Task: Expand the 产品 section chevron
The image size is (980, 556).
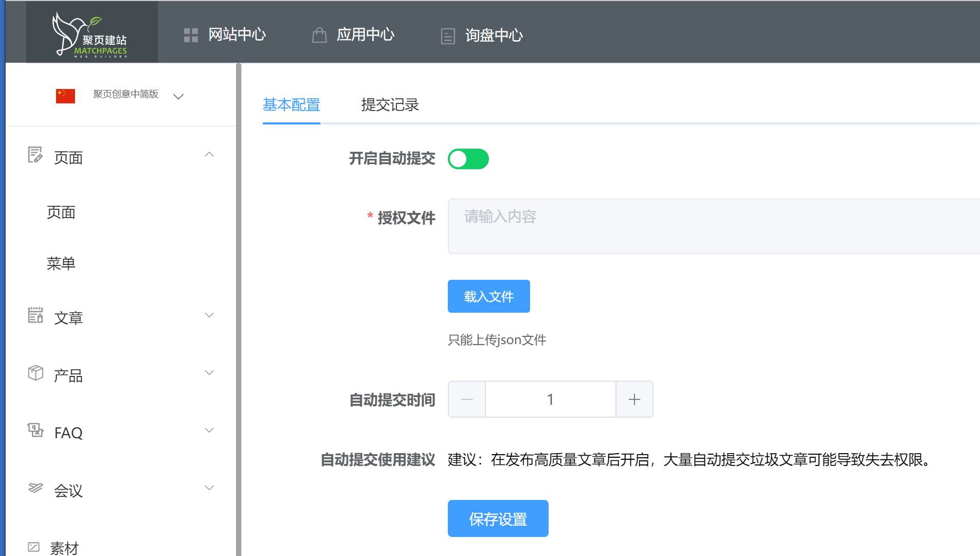Action: click(x=209, y=372)
